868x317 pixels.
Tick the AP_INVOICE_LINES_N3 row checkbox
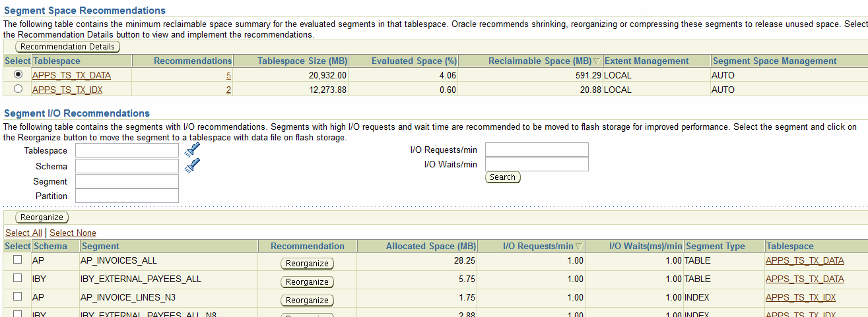point(18,297)
